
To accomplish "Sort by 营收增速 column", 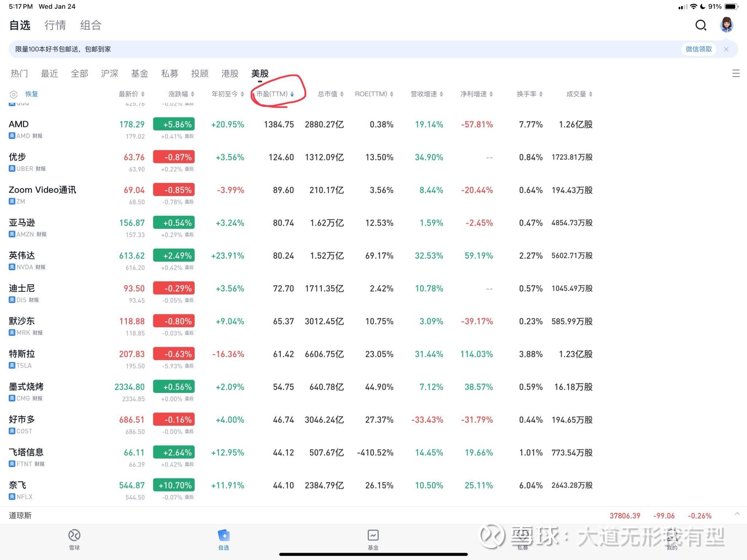I will 427,94.
